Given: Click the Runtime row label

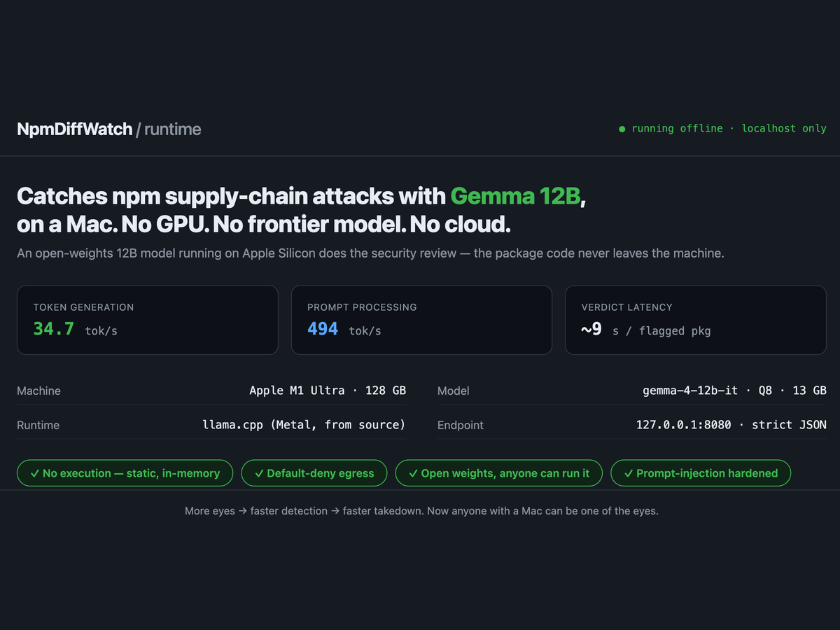Looking at the screenshot, I should 38,425.
